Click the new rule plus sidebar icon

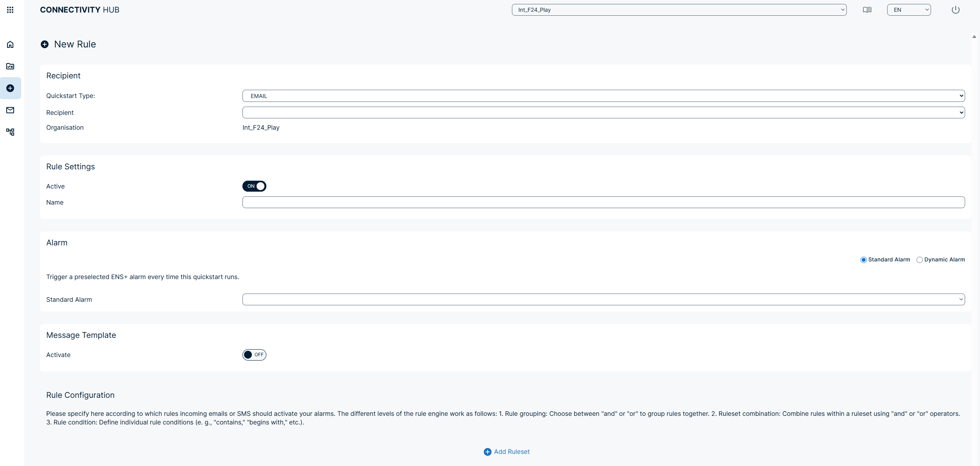[10, 88]
